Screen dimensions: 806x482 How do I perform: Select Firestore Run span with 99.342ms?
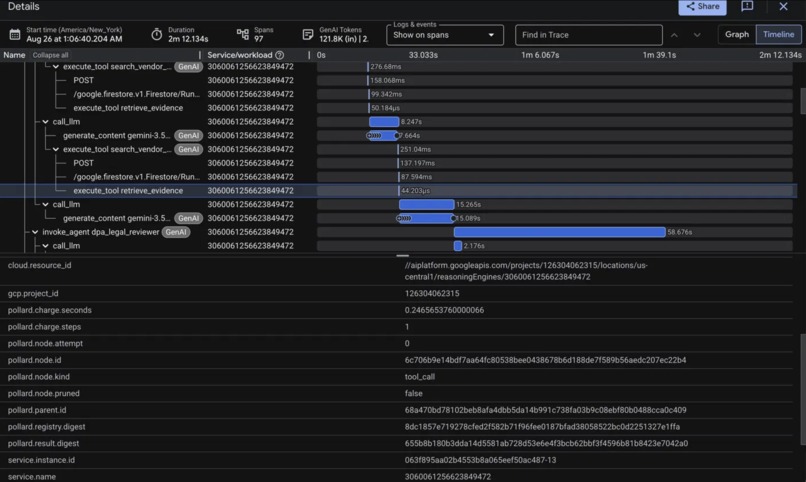[136, 95]
